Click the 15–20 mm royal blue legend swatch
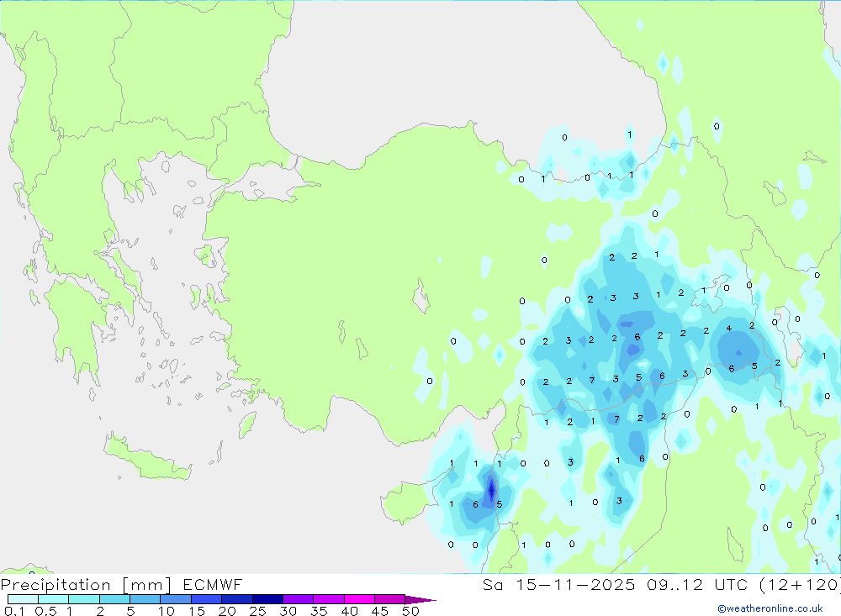 [x=206, y=599]
